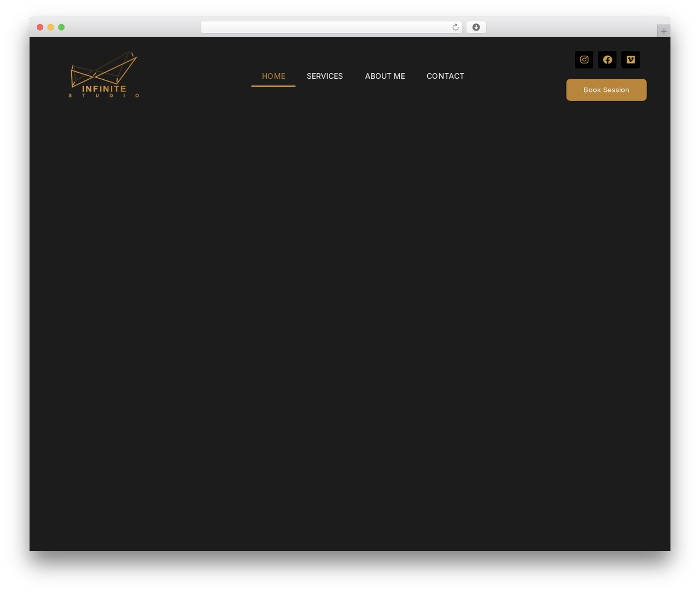Maximize the browser window with green button
700x593 pixels.
tap(61, 27)
